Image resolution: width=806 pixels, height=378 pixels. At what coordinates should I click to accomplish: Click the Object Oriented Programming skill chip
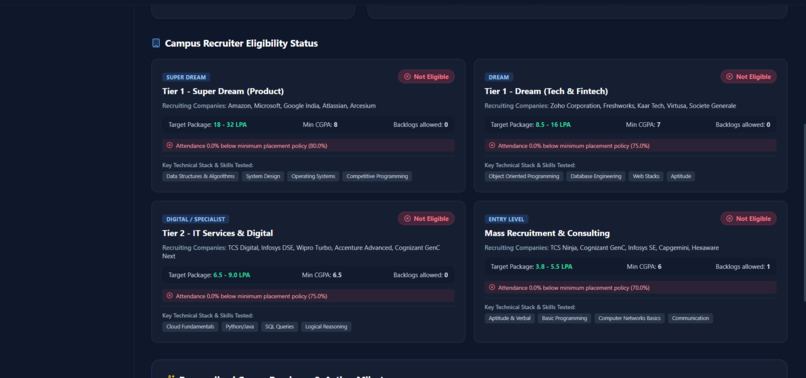point(524,176)
